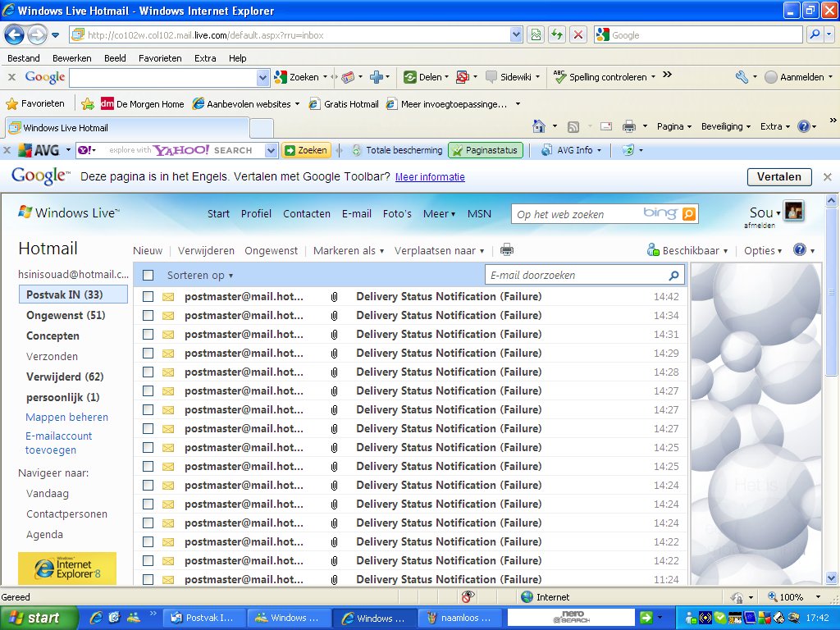Click the Hotmail help question mark icon
The image size is (840, 630).
(800, 249)
